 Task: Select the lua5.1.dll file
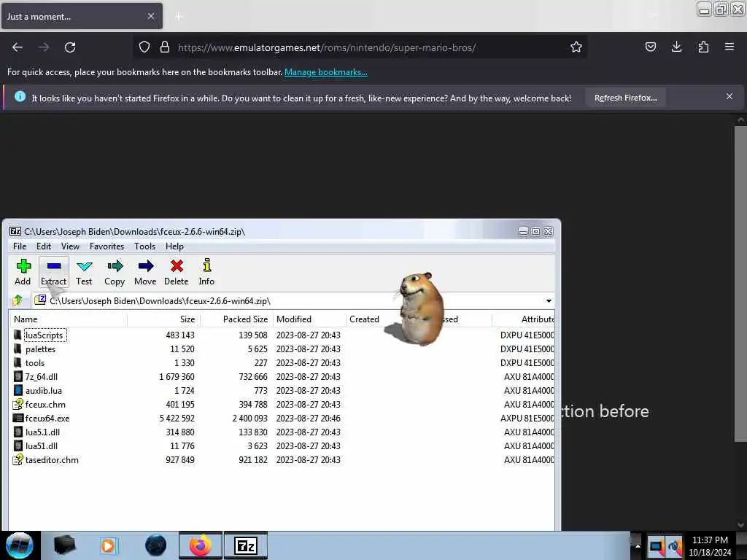point(281,432)
